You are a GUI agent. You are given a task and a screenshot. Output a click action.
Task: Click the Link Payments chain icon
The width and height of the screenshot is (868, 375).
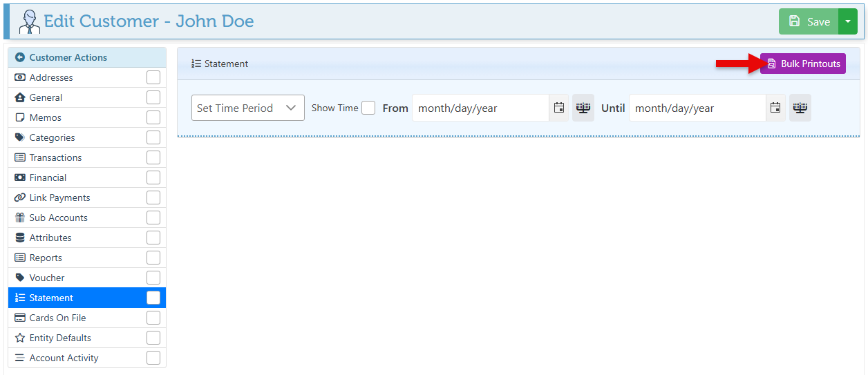click(x=20, y=198)
